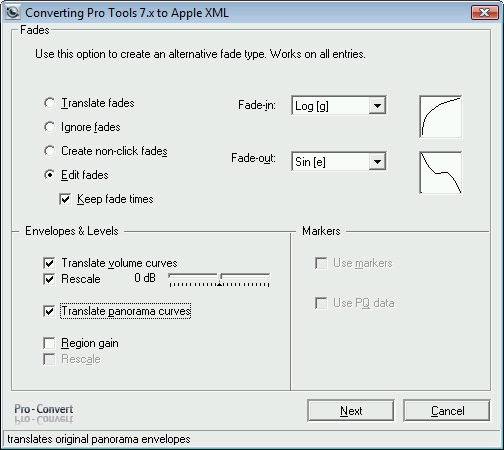Click the Next button

tap(351, 411)
